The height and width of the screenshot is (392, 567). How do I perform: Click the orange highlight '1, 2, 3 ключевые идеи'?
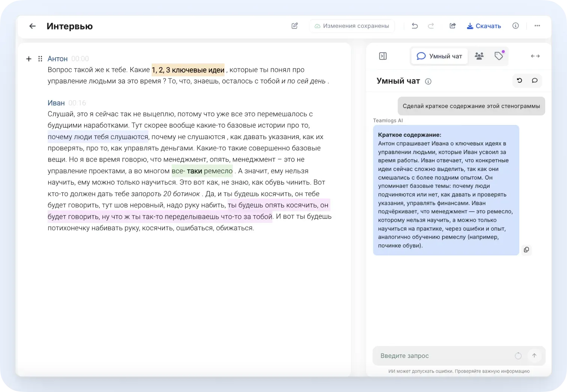coord(188,70)
